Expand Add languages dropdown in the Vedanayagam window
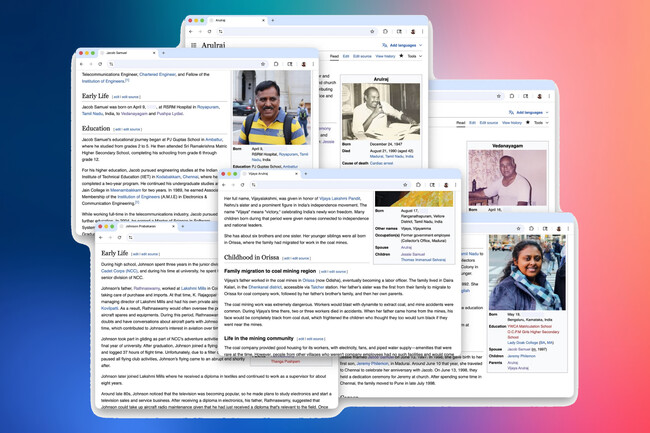Viewport: 650px width, 433px height. click(x=529, y=112)
